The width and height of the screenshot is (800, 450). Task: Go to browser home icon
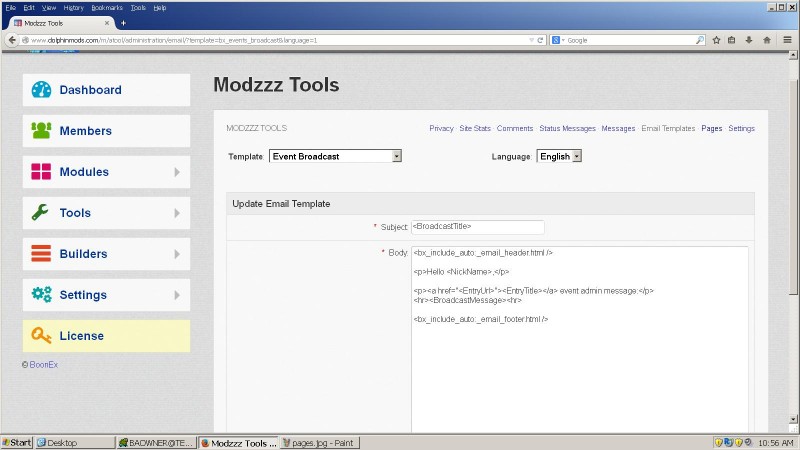pyautogui.click(x=767, y=40)
